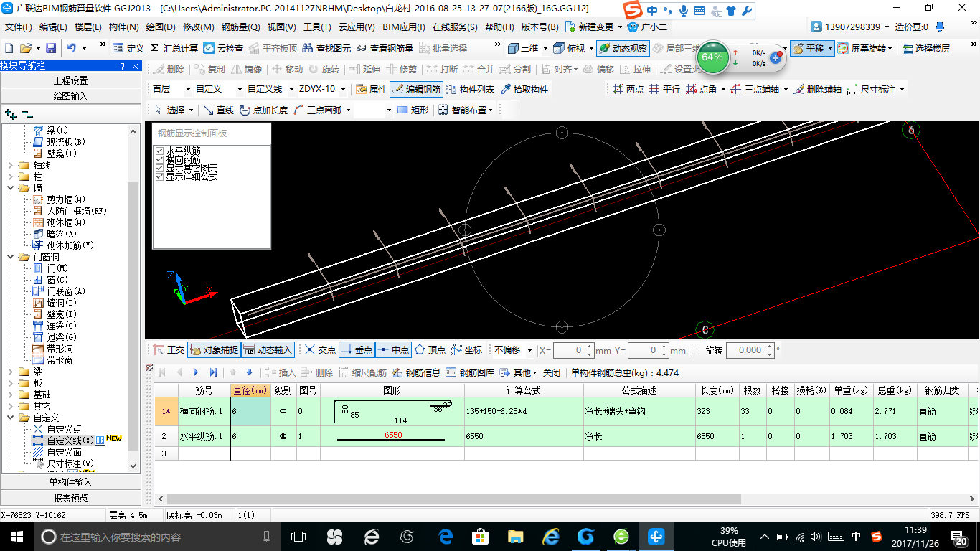Activate 动态观察 dynamic orbit view
This screenshot has width=980, height=551.
click(623, 48)
